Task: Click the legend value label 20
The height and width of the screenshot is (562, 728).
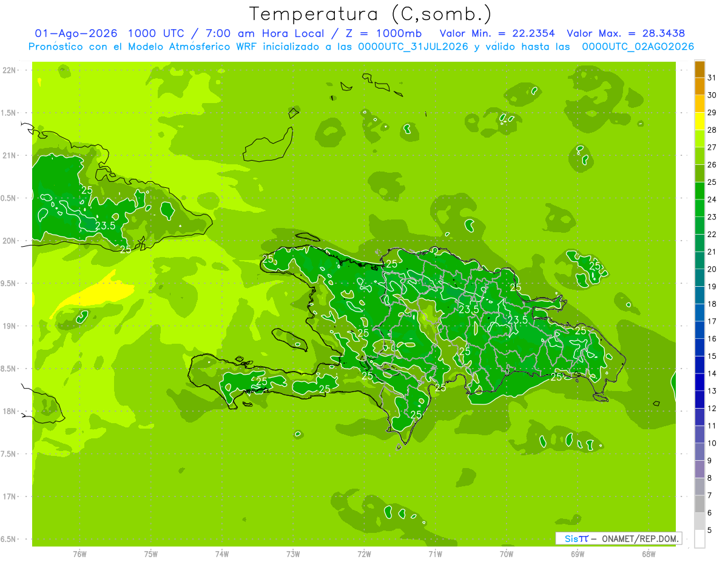Action: (x=712, y=269)
